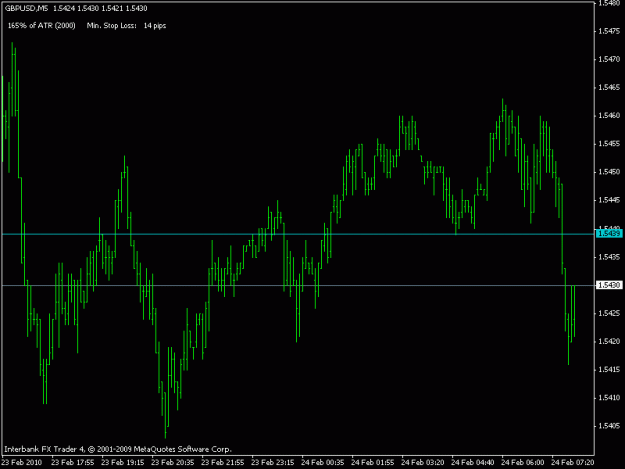
Task: Click the 1.5475 price axis label
Action: point(609,31)
